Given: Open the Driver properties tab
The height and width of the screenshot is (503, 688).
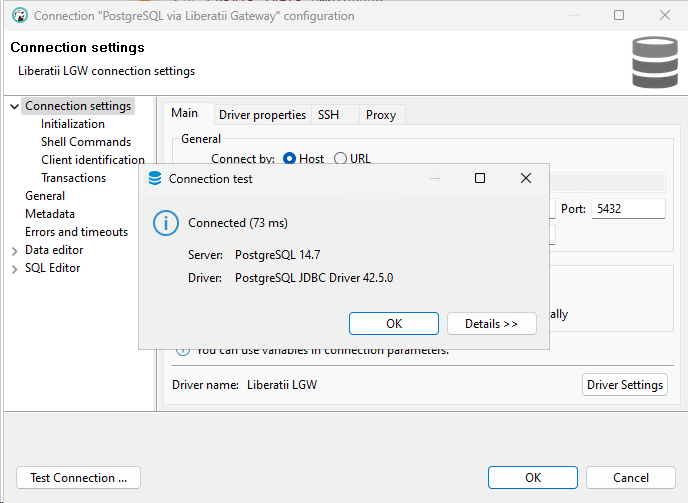Looking at the screenshot, I should (262, 115).
